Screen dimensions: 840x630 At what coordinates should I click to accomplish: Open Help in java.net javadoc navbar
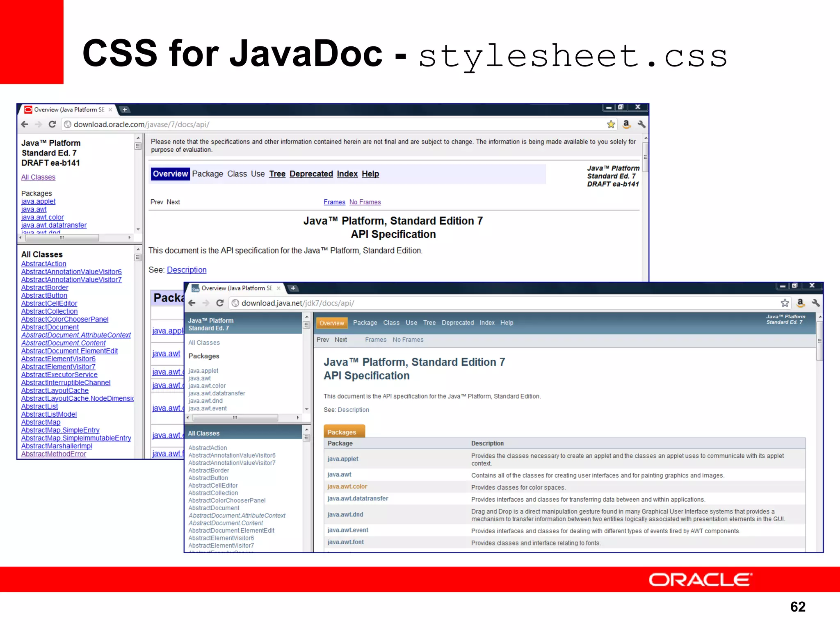click(507, 323)
